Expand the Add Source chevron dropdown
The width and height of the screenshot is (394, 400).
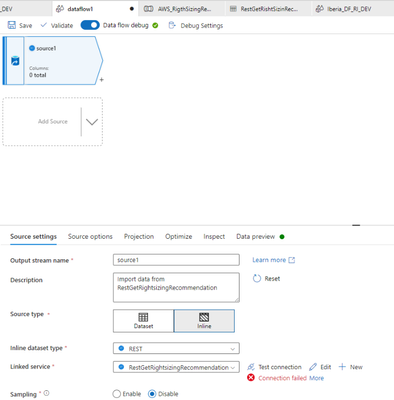tap(92, 122)
